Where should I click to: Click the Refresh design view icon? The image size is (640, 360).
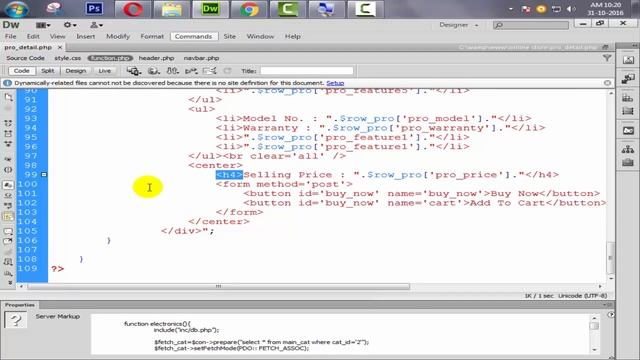click(227, 71)
